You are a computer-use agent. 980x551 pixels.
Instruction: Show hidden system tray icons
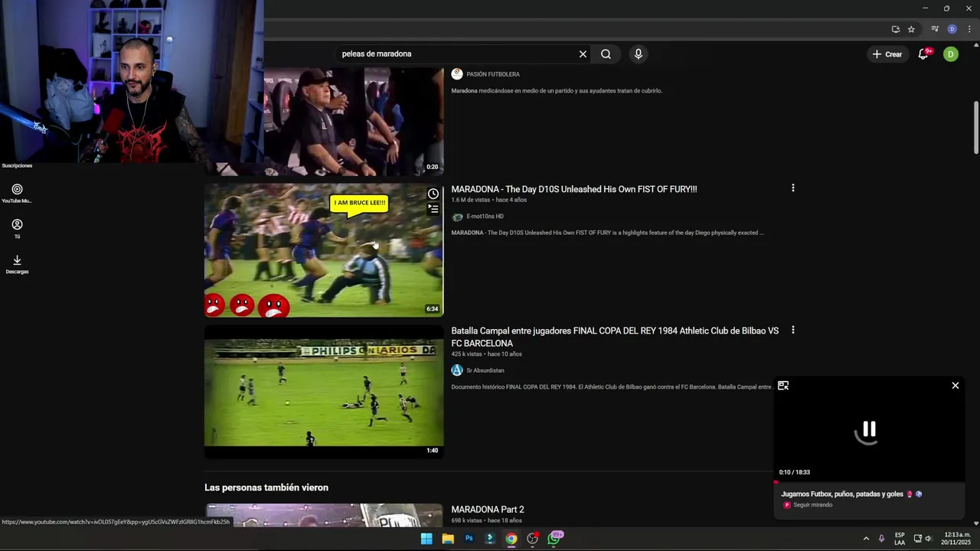pyautogui.click(x=866, y=539)
